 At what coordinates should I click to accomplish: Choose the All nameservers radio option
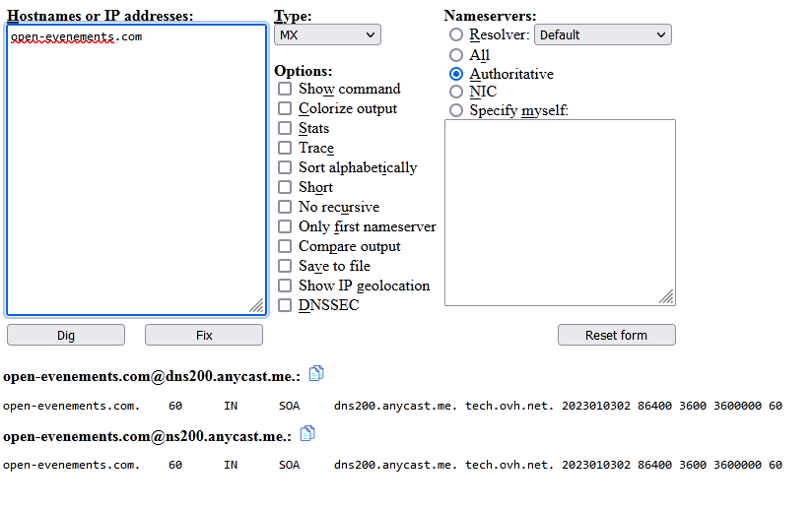tap(455, 55)
